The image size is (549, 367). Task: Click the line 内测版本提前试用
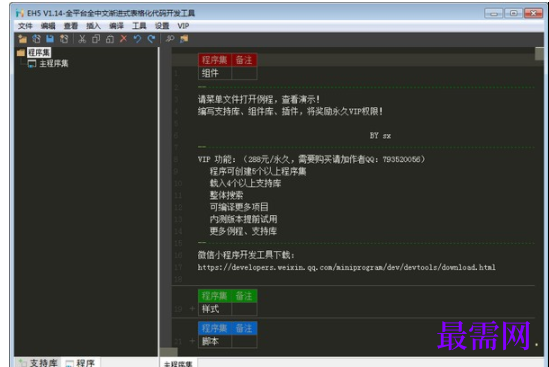[x=243, y=220]
